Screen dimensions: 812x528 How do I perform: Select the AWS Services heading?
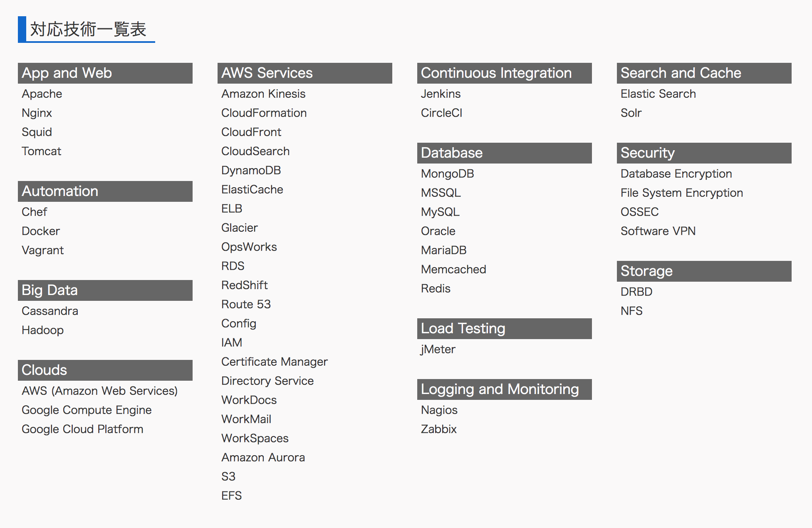304,73
